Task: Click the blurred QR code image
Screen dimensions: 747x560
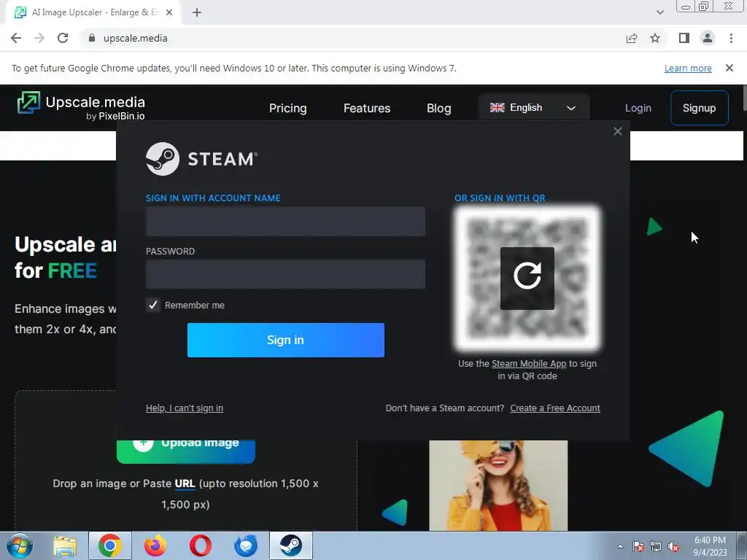Action: click(x=527, y=278)
